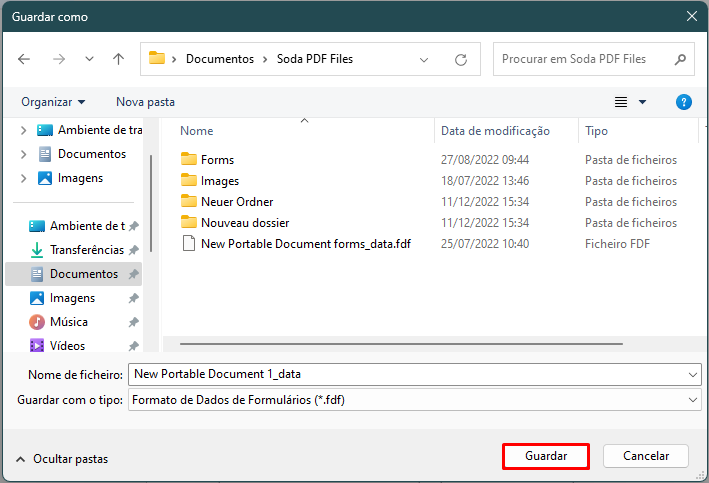This screenshot has height=483, width=709.
Task: Click the pin icon beside pinned Documentos
Action: (133, 274)
